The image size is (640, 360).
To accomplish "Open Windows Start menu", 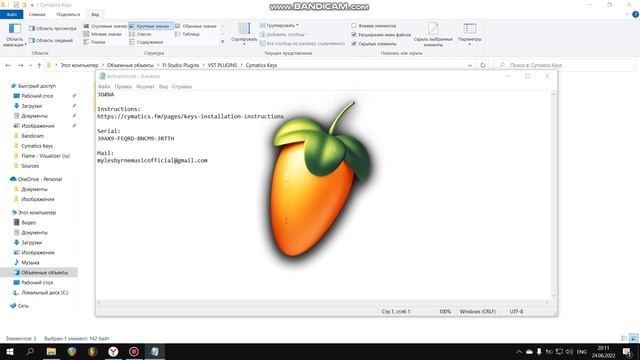I will tap(10, 351).
